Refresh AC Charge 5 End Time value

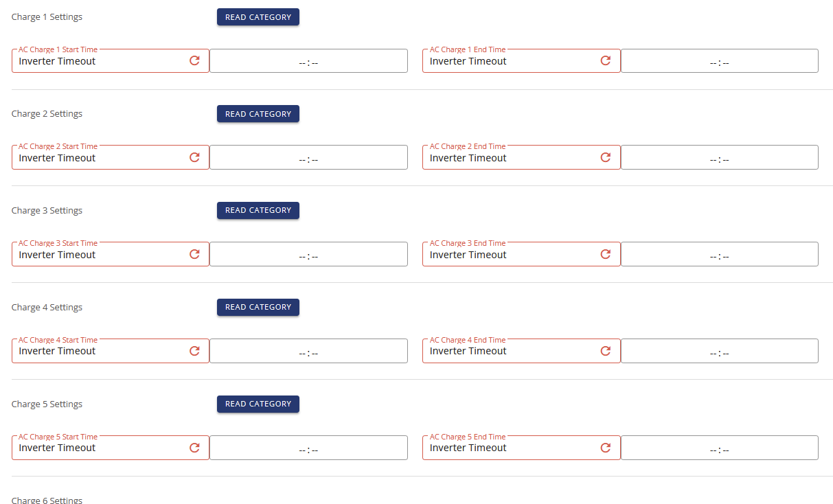(x=606, y=448)
